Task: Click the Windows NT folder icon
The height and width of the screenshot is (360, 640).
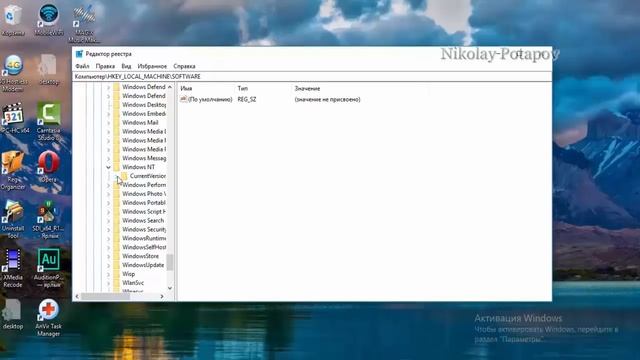Action: tap(116, 167)
